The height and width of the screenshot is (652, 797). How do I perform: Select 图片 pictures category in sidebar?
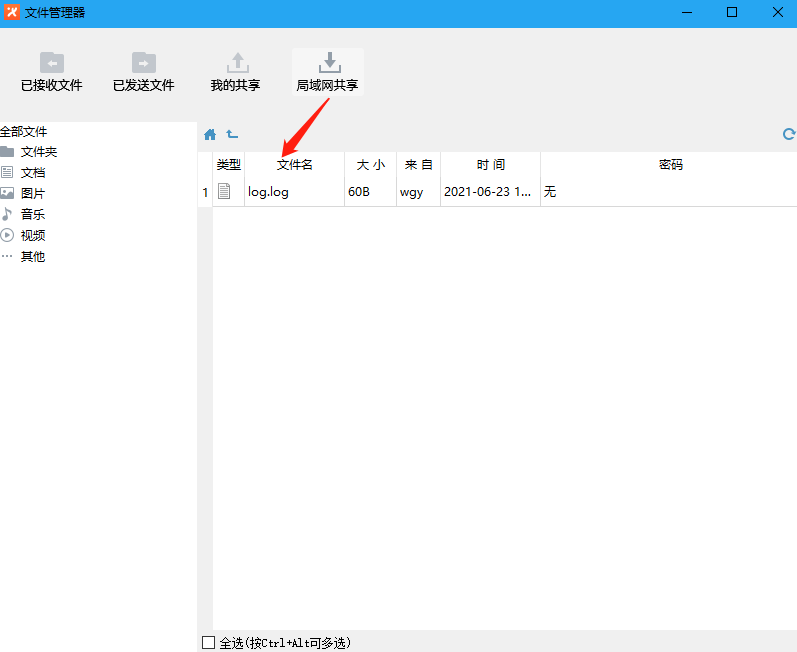click(x=32, y=194)
